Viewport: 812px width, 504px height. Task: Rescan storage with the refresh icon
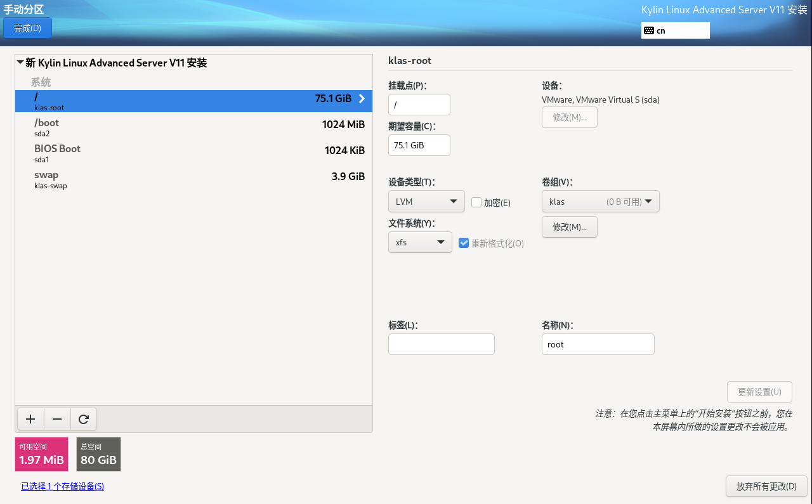pyautogui.click(x=82, y=418)
